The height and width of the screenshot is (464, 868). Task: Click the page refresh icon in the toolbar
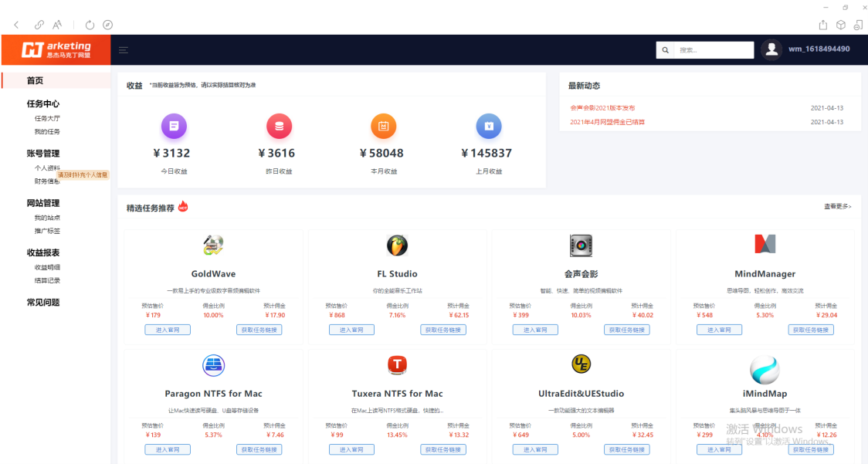[90, 24]
